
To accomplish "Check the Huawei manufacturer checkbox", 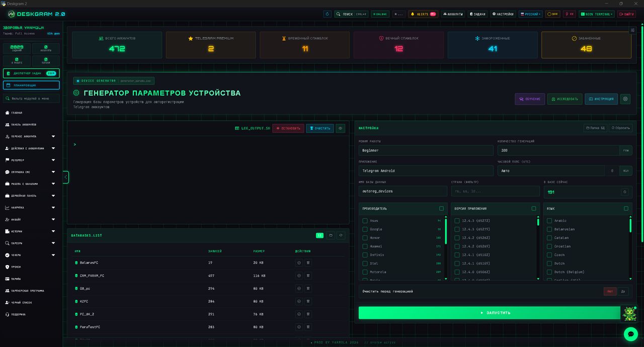I will [365, 246].
